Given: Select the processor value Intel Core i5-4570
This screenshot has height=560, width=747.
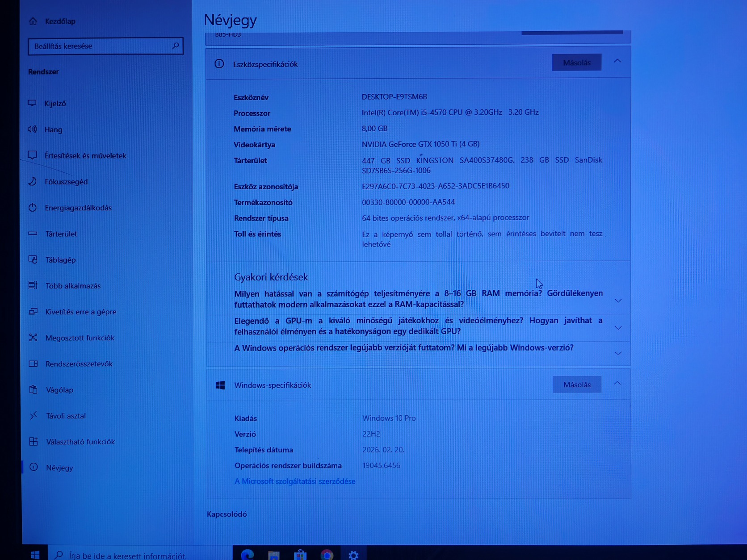Looking at the screenshot, I should pyautogui.click(x=450, y=112).
